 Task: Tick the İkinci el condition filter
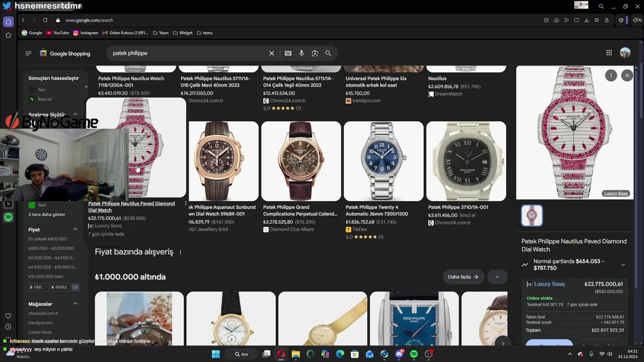tap(32, 99)
